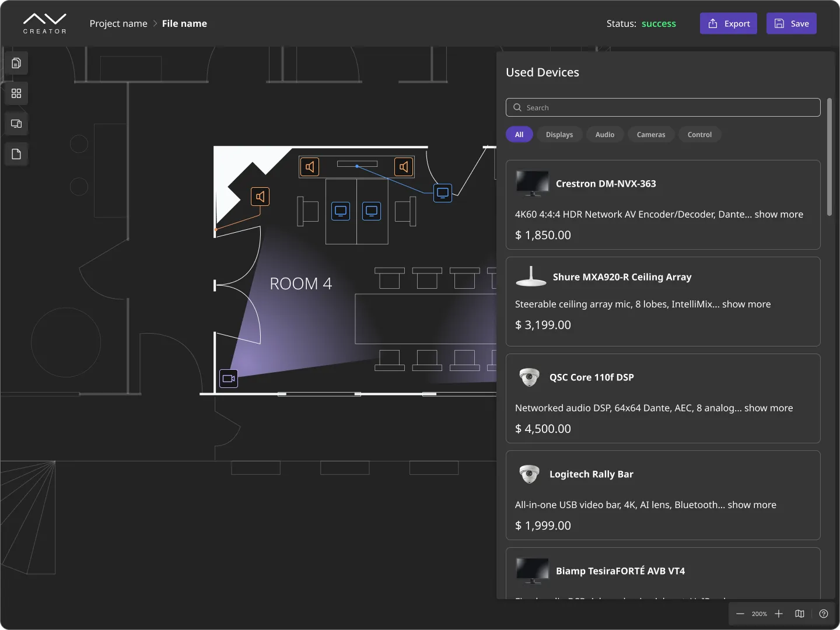Select the ceiling bar device with blue dot
Viewport: 840px width, 630px height.
coord(357,164)
